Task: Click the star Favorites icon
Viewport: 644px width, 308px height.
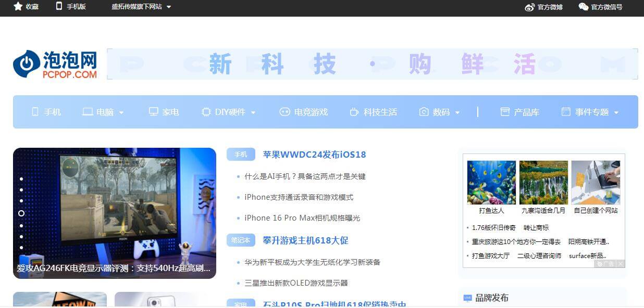Action: pos(18,7)
